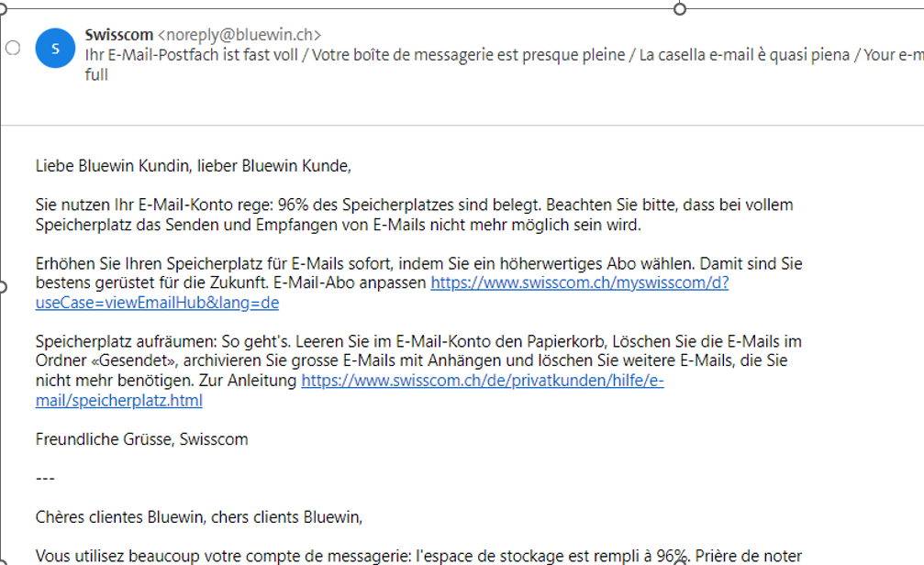Click the blue Swisscom sender avatar
The width and height of the screenshot is (924, 565).
(55, 48)
